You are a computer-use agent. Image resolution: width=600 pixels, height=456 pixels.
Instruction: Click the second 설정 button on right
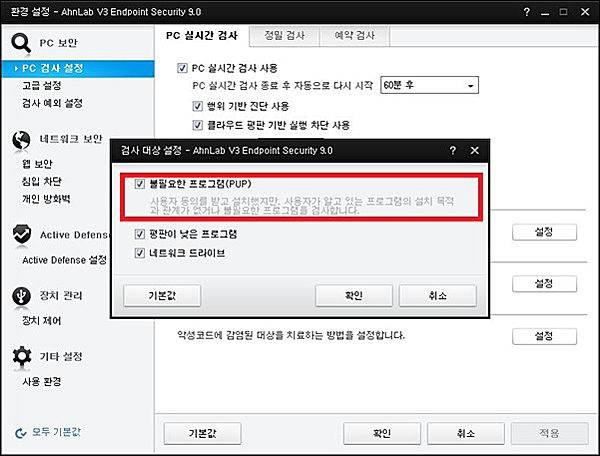click(x=544, y=283)
